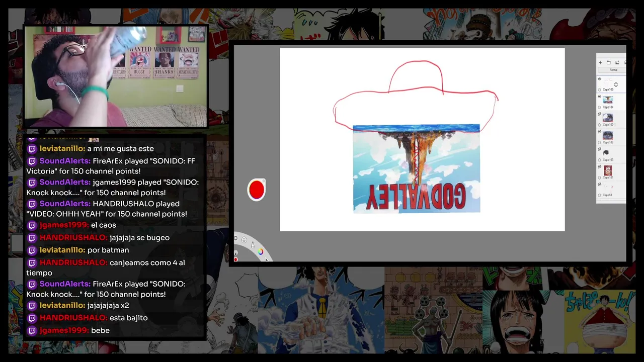This screenshot has height=362, width=644.
Task: Click the striped circle icon in the tool arc
Action: point(244,240)
